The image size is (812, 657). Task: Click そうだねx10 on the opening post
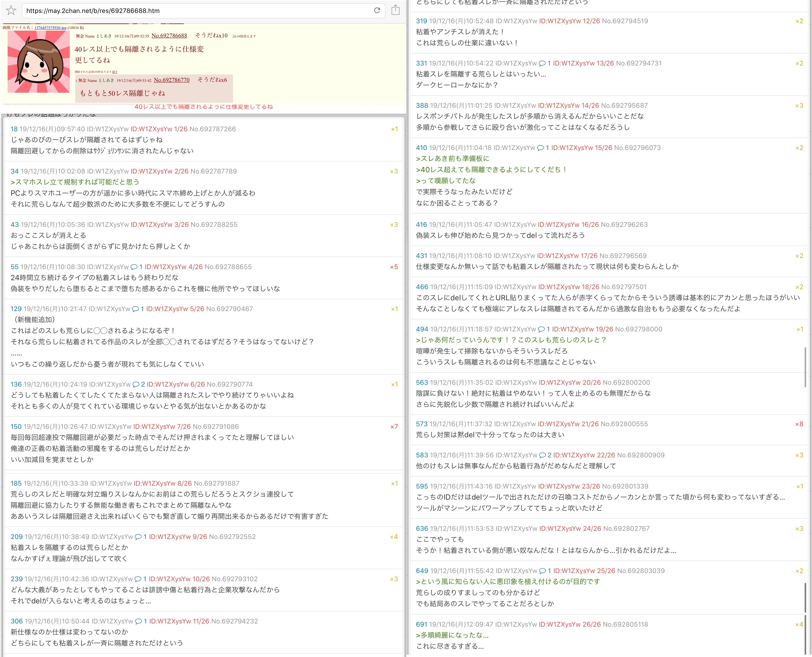point(211,36)
